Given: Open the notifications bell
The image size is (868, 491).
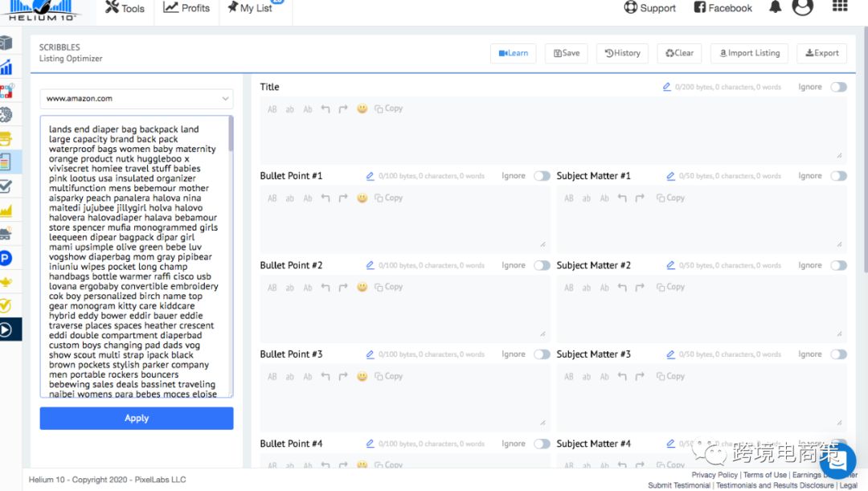Looking at the screenshot, I should (775, 8).
